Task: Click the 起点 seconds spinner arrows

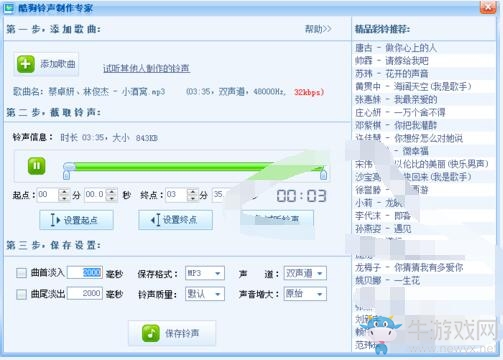Action: (112, 195)
